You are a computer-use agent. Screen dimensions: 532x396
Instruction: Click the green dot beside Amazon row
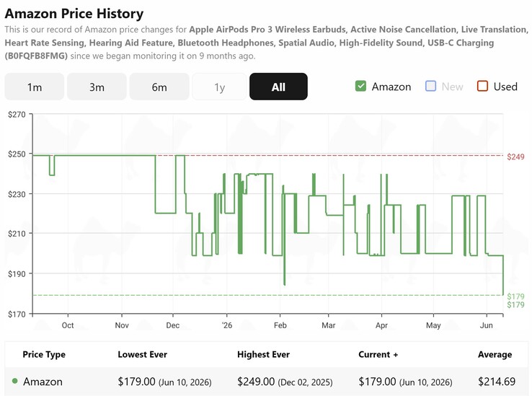coord(14,381)
